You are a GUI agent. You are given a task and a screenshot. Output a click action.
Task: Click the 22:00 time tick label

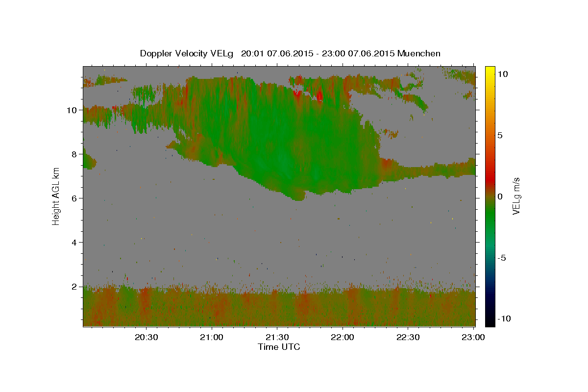coord(343,337)
